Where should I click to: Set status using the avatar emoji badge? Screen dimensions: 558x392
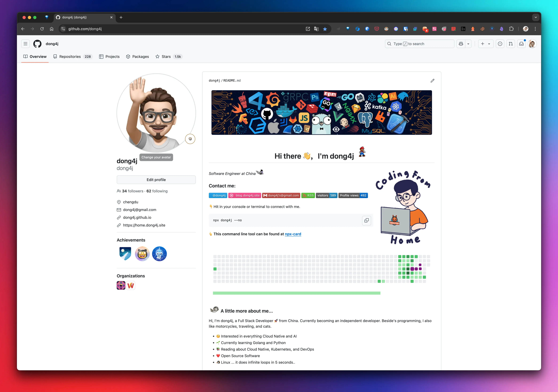[190, 139]
